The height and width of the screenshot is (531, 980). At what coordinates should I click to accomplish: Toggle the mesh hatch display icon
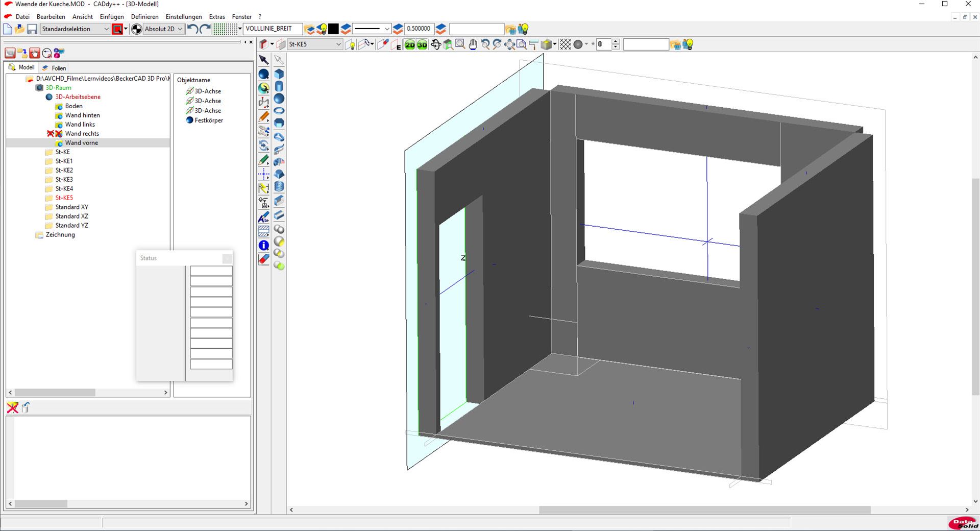click(x=565, y=45)
